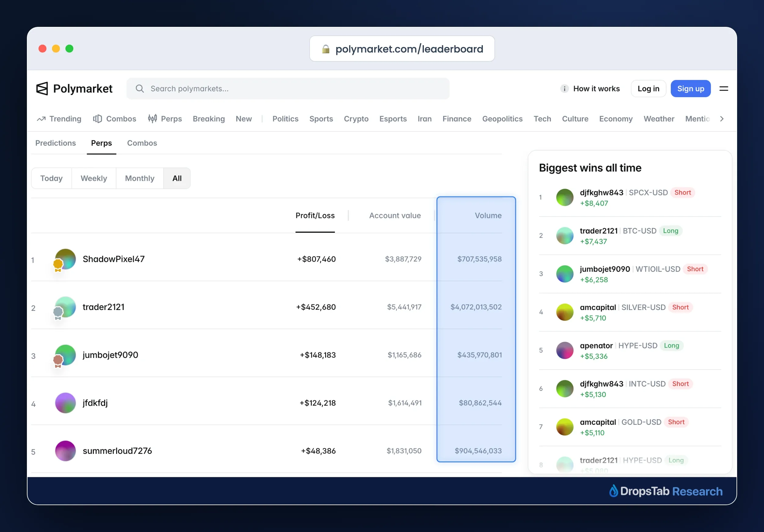Screen dimensions: 764x532
Task: Sort leaderboard by Volume
Action: coord(488,216)
